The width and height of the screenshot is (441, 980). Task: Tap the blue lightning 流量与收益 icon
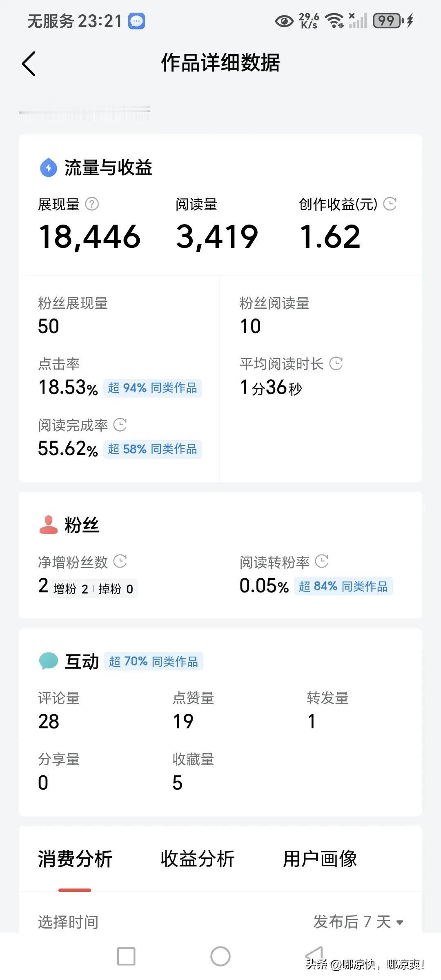click(48, 167)
